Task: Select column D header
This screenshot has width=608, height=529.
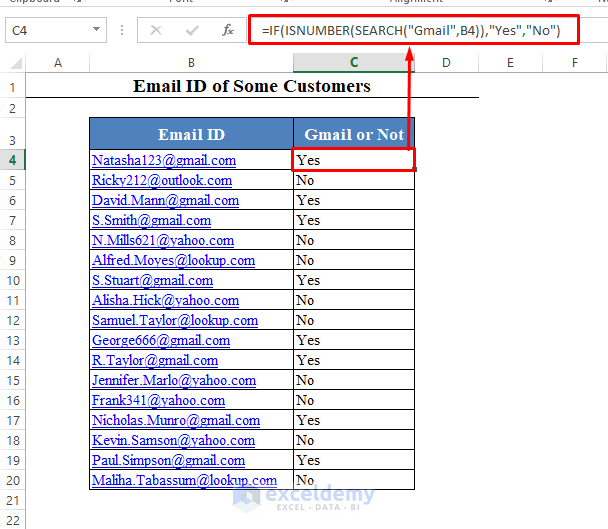Action: pyautogui.click(x=446, y=62)
